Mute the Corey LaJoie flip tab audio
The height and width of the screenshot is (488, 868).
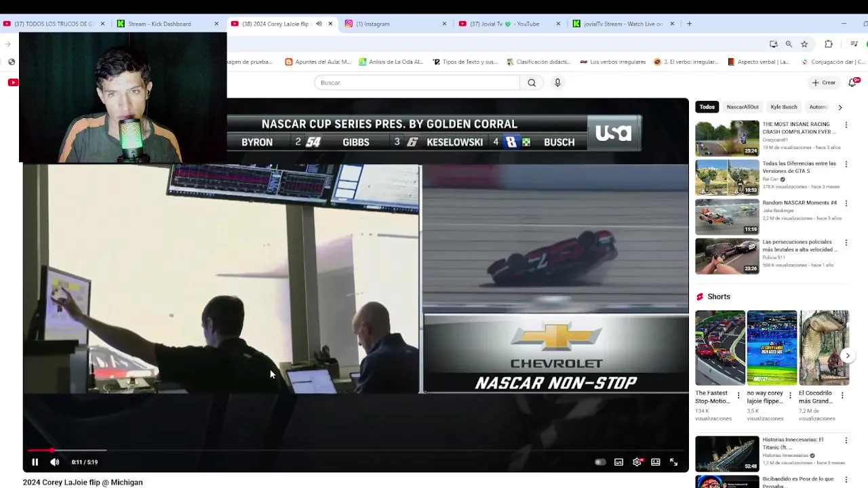tap(319, 24)
